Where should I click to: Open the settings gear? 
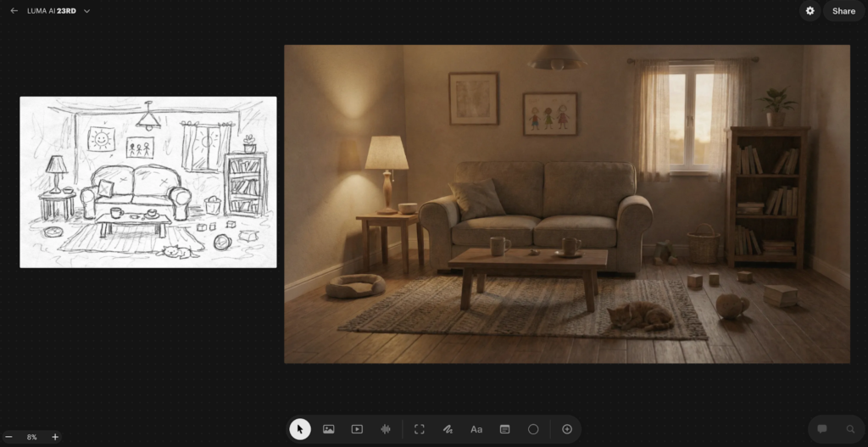[810, 11]
